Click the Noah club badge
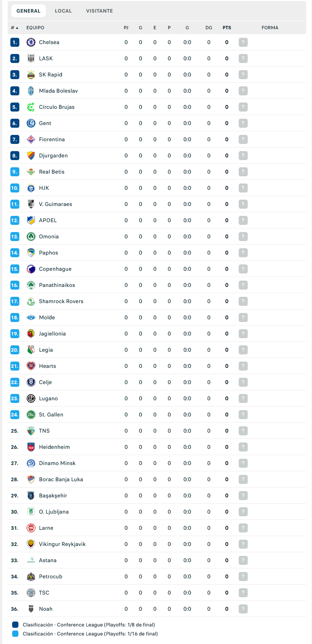312x644 pixels. 31,609
